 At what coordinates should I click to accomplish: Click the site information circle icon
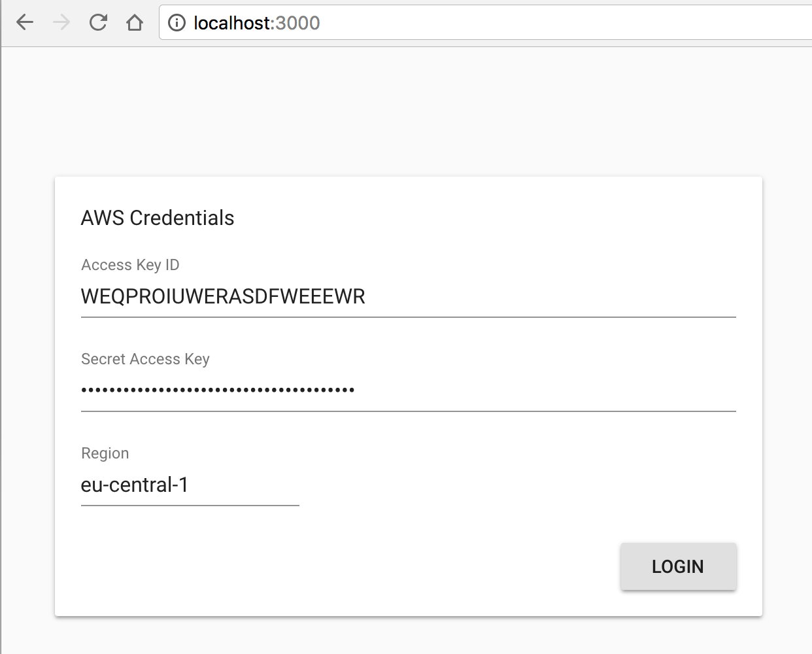click(177, 22)
